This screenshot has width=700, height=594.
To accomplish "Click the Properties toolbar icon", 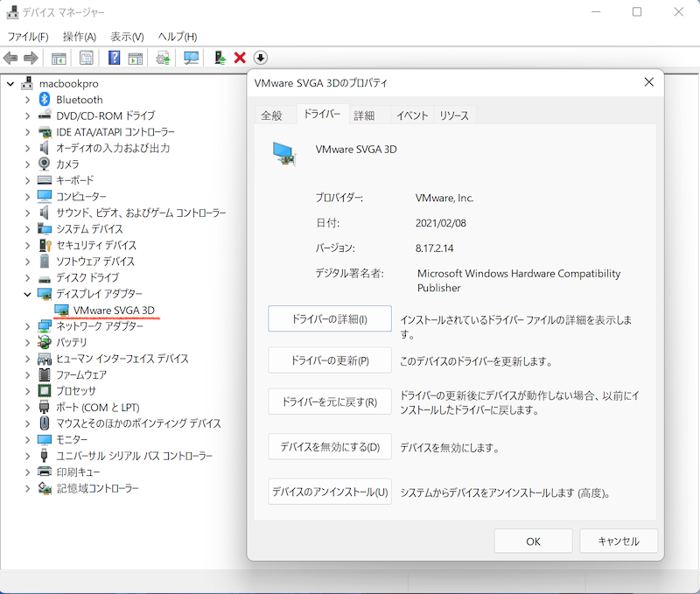I will pos(86,58).
